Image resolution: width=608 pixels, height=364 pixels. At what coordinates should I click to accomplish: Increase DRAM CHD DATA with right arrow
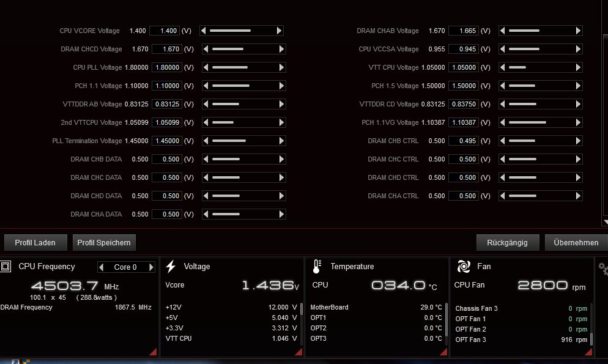click(x=281, y=196)
